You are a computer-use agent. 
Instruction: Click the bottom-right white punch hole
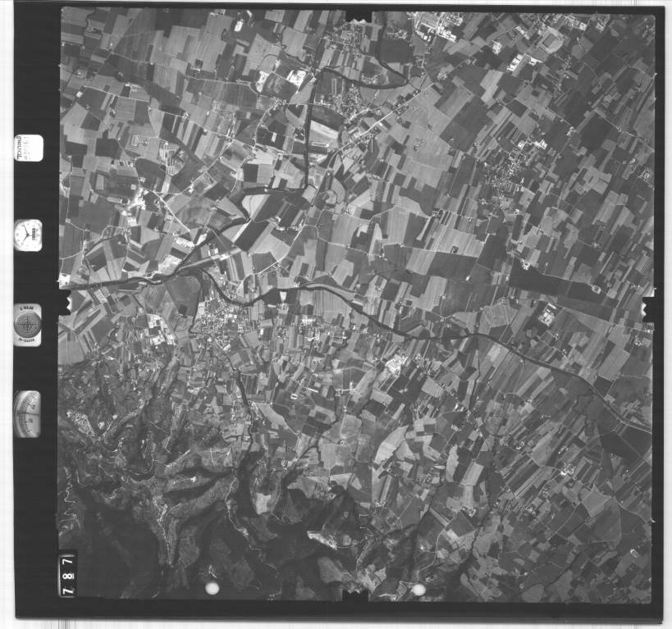point(418,589)
